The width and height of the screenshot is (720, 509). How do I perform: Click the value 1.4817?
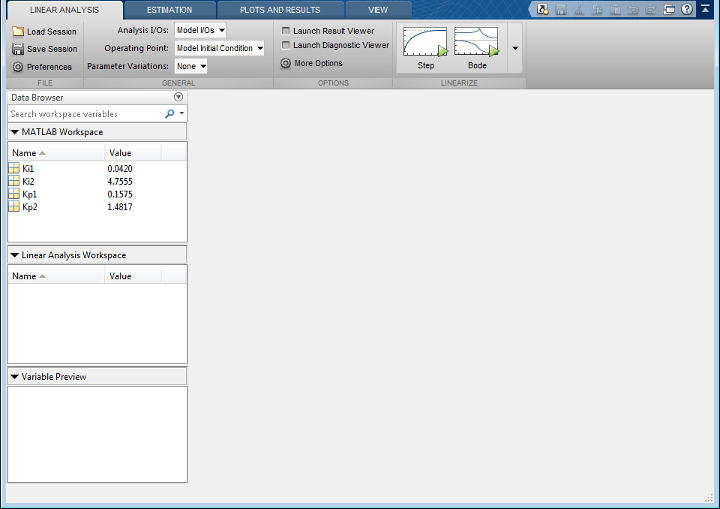[120, 207]
